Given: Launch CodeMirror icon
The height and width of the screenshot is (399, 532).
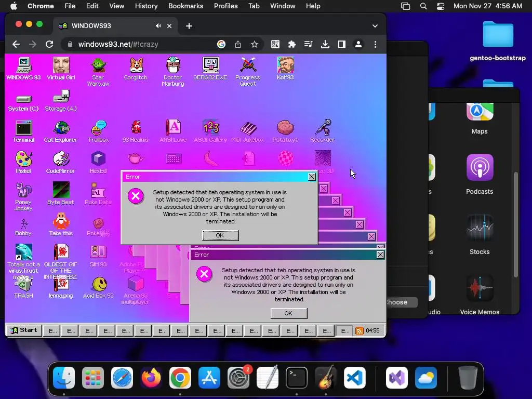Looking at the screenshot, I should (61, 163).
